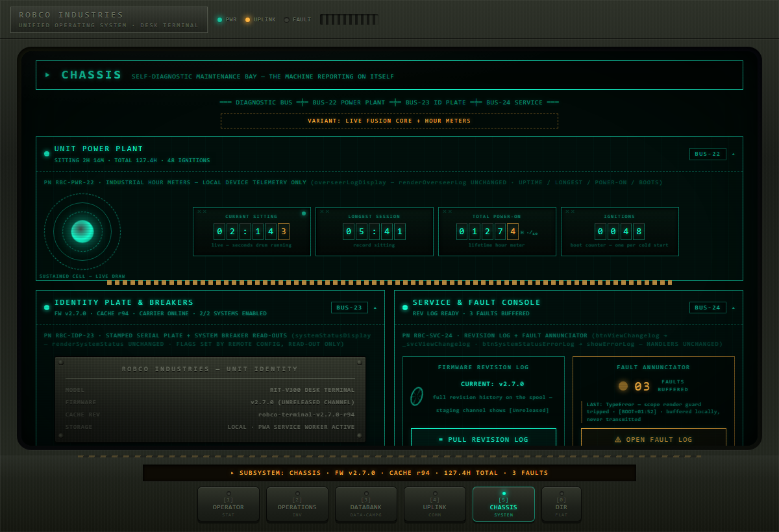Screen dimensions: 779x532
Task: Click 'BUS-23 ID PLATE' in the diagnostic bus line
Action: click(x=436, y=103)
